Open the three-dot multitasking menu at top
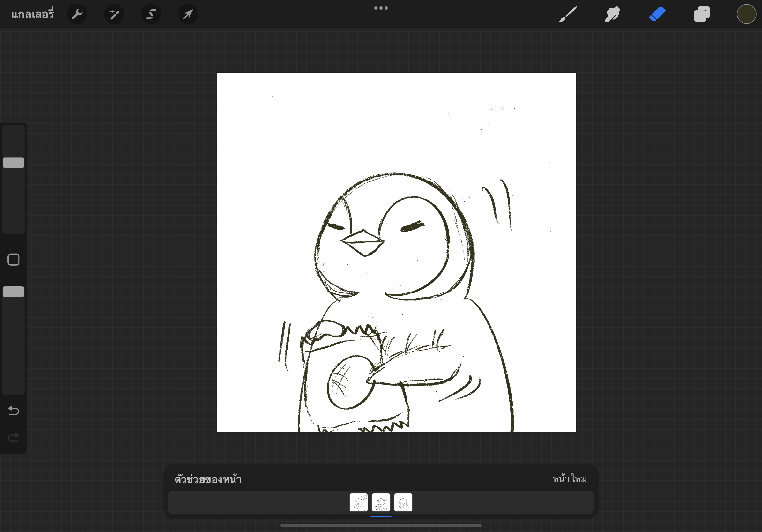This screenshot has height=532, width=762. [381, 8]
